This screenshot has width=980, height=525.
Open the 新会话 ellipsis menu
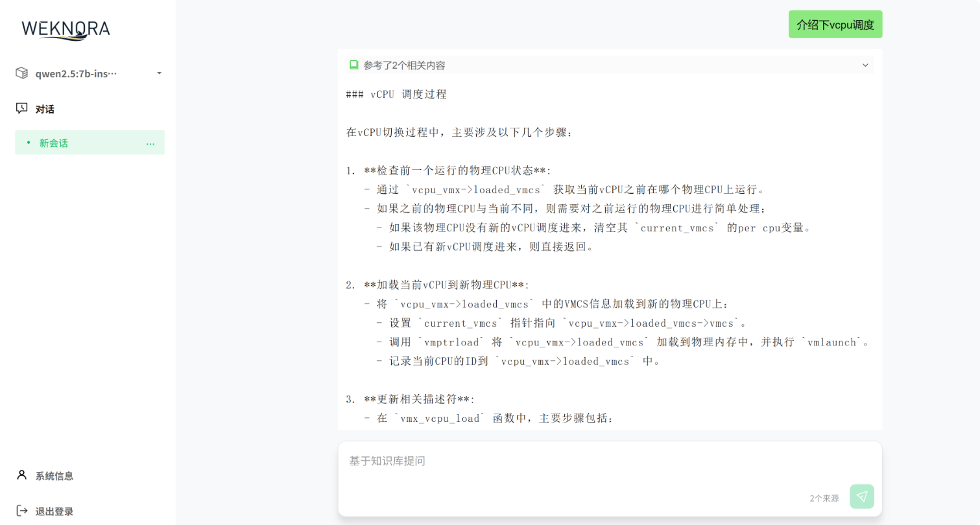click(x=150, y=143)
